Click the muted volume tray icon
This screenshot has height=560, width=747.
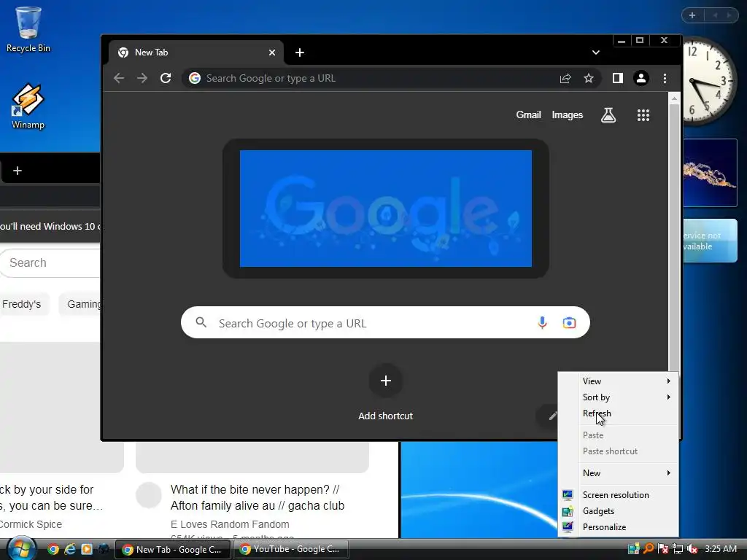(692, 549)
